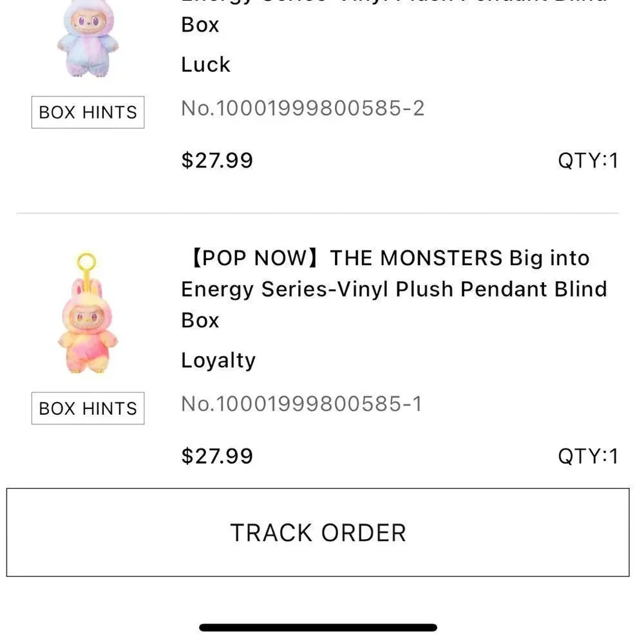This screenshot has height=644, width=644.
Task: Click BOX HINTS under the Loyalty item
Action: [x=88, y=408]
